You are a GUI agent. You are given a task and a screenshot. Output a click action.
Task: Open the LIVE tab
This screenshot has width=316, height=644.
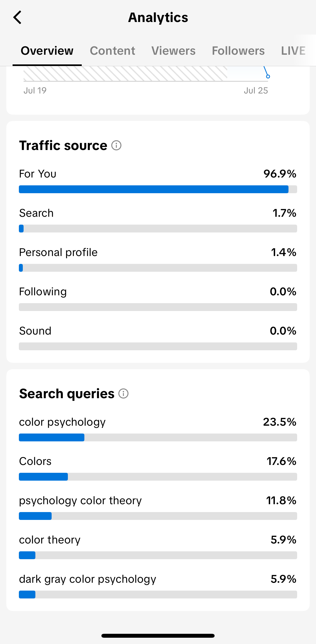click(x=293, y=51)
